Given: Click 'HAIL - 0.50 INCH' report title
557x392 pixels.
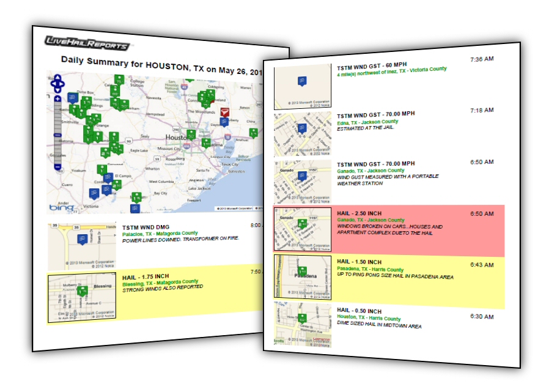Looking at the screenshot, I should point(359,311).
